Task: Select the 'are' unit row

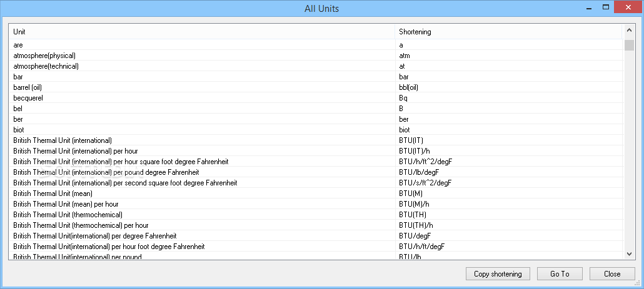Action: pos(315,45)
